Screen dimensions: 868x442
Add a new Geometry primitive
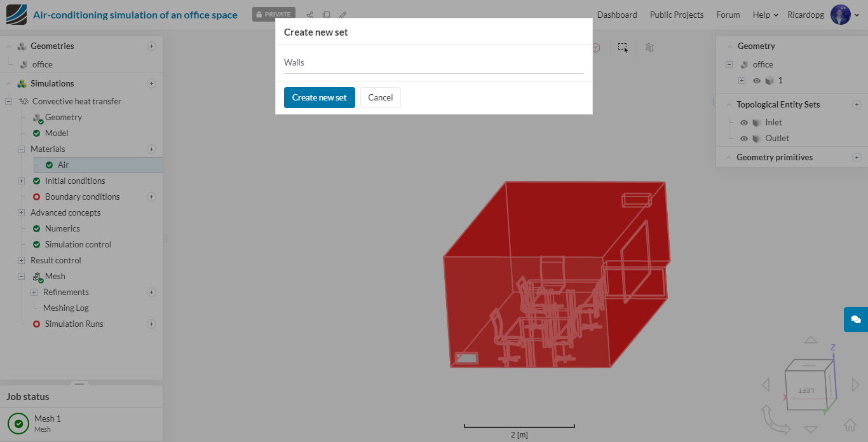point(857,157)
